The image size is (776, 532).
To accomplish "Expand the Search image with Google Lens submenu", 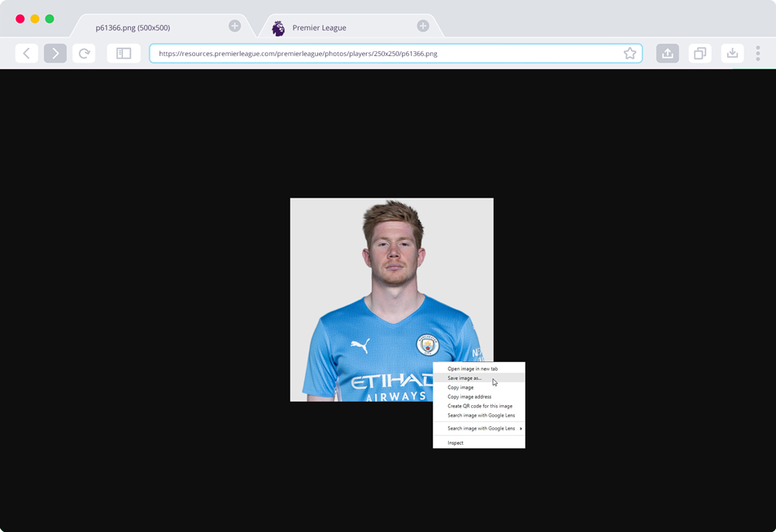I will click(479, 428).
